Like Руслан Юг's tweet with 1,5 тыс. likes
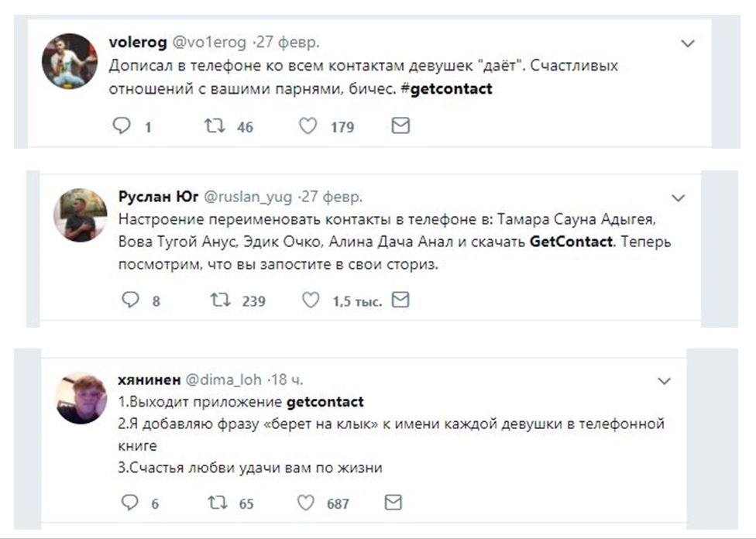This screenshot has height=539, width=756. 311,300
